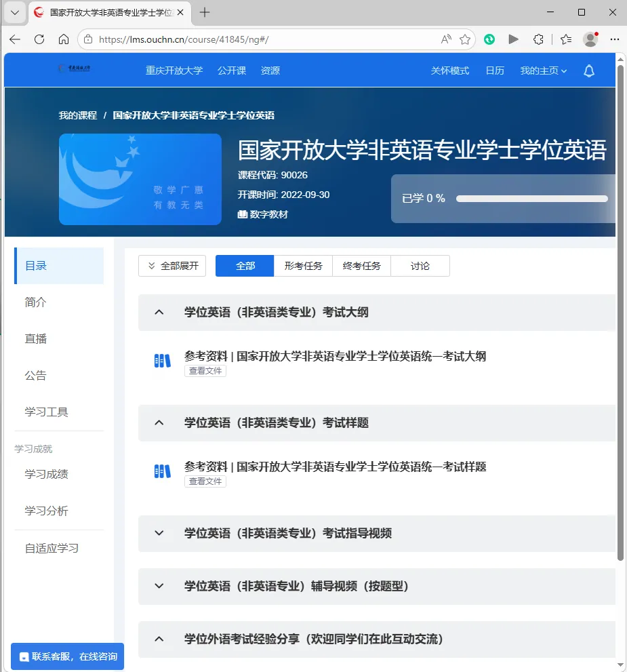Select the 全部 filter tab

(x=245, y=266)
